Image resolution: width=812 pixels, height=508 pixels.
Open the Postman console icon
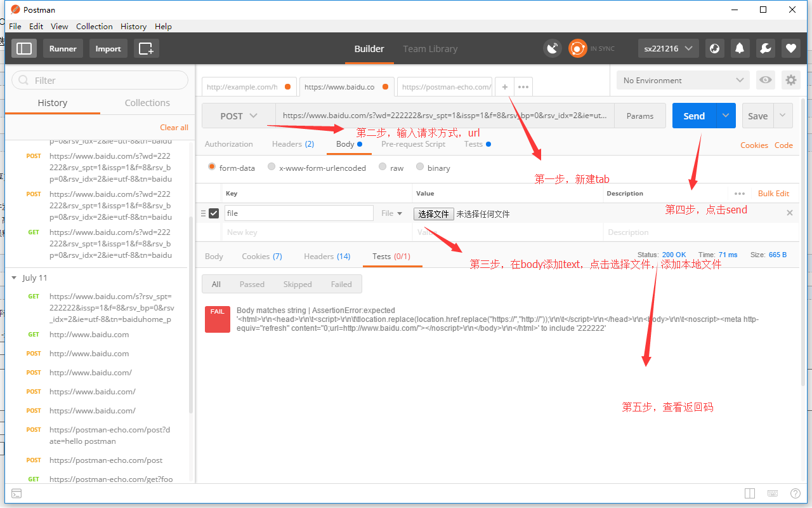17,493
